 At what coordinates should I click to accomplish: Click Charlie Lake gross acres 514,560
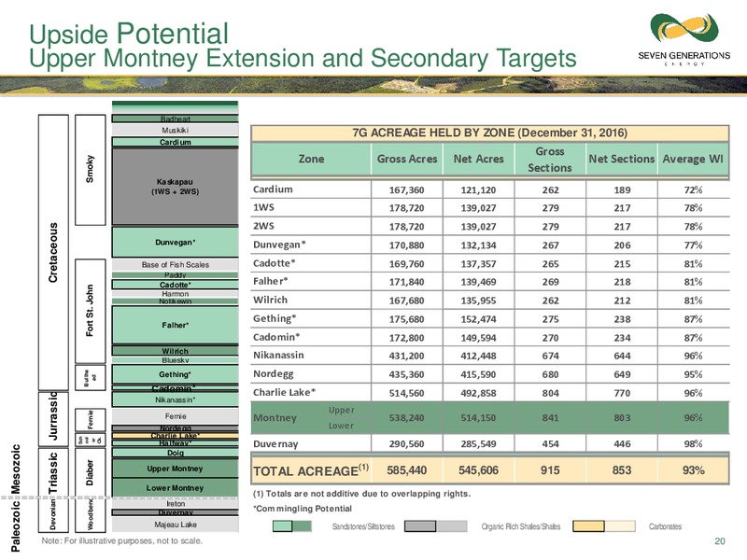click(406, 393)
